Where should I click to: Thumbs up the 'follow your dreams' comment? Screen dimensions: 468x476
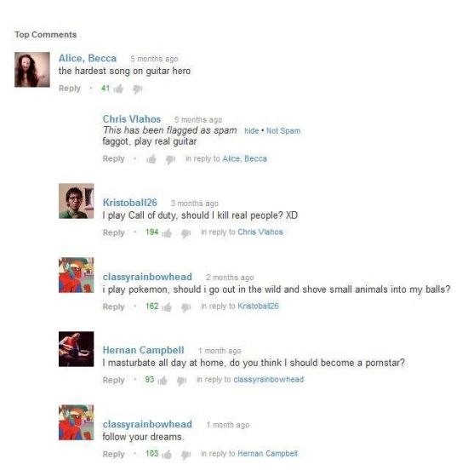click(x=167, y=455)
